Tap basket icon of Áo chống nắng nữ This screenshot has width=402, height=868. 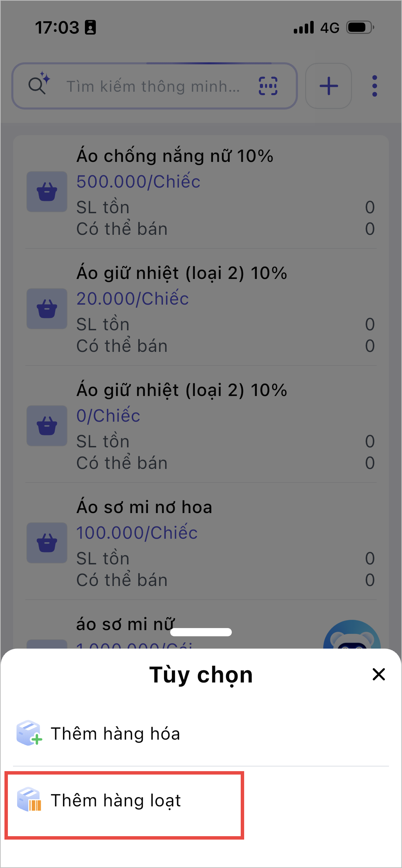[47, 192]
